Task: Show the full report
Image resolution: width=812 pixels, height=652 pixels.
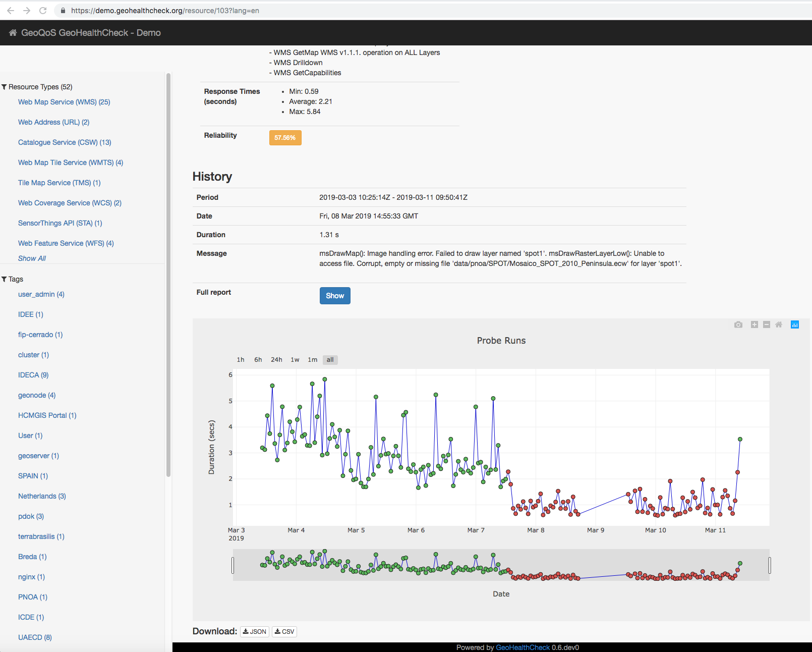Action: (335, 296)
